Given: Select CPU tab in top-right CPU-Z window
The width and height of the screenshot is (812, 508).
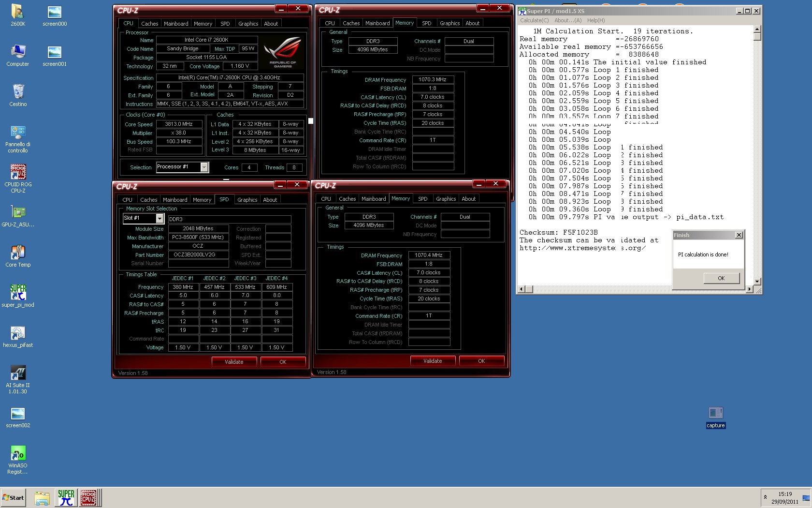Looking at the screenshot, I should coord(330,23).
